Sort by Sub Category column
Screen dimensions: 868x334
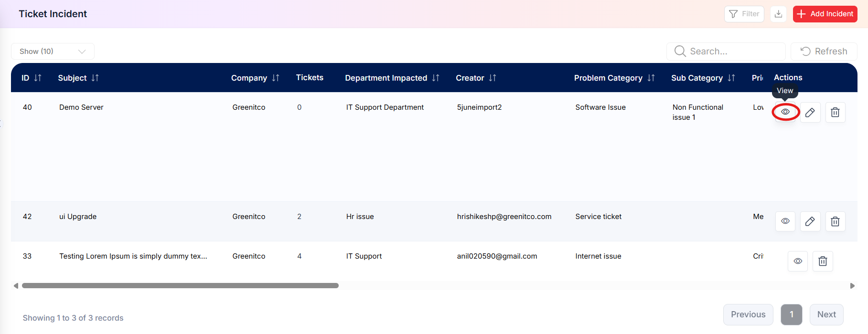(x=731, y=78)
